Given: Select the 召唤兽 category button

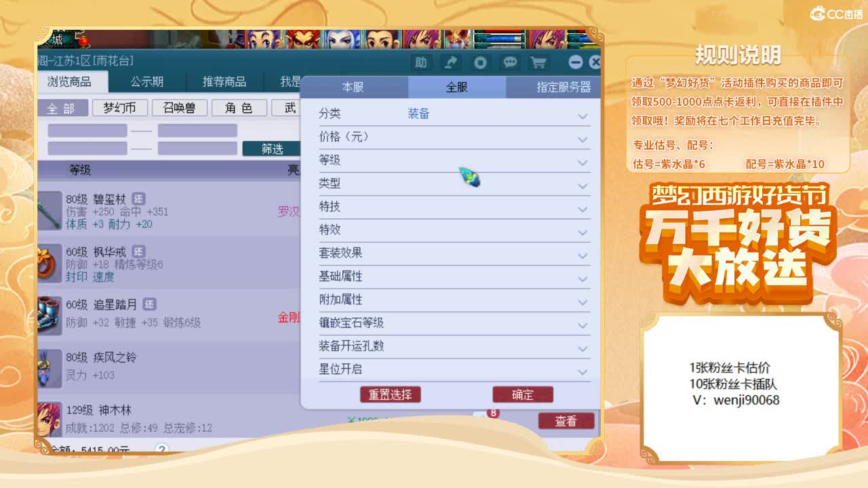Looking at the screenshot, I should [180, 108].
